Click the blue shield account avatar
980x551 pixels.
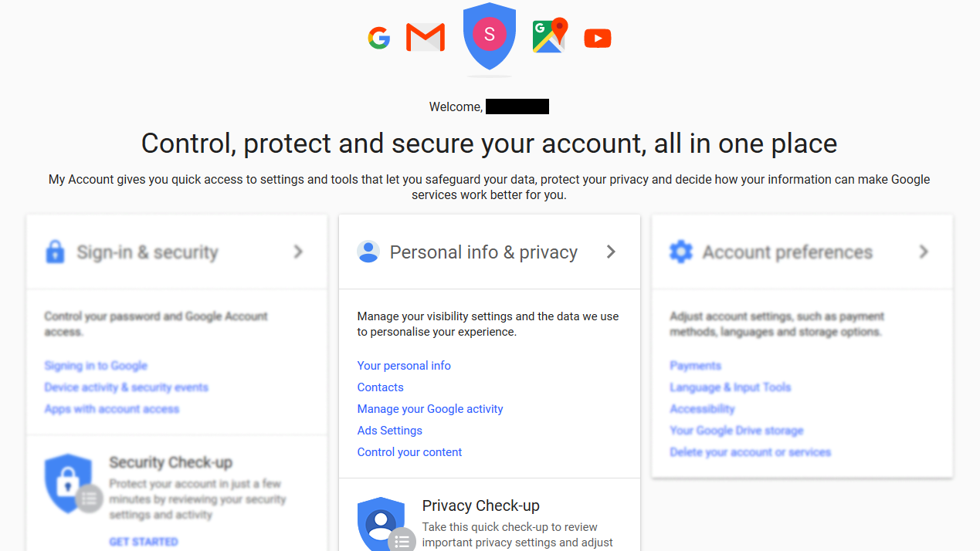(490, 36)
